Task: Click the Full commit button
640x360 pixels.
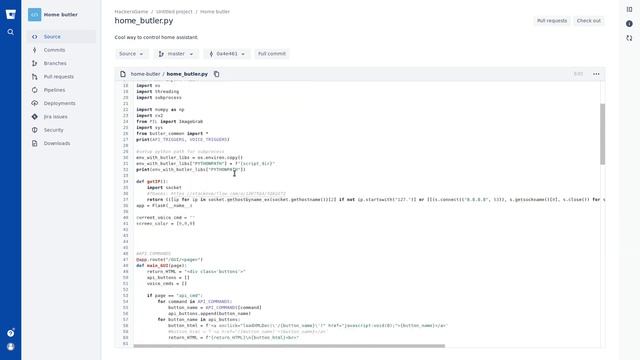Action: click(272, 54)
